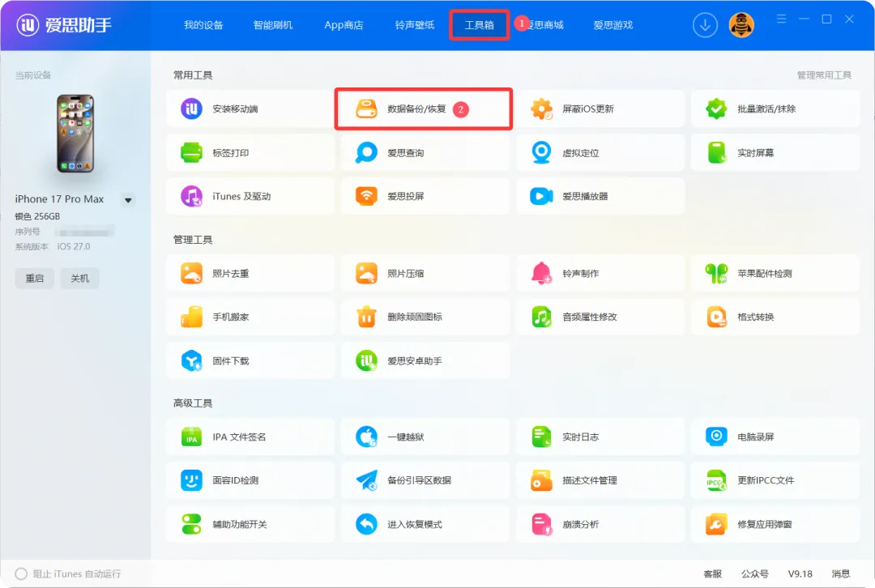The width and height of the screenshot is (875, 588).
Task: Open 实时日志 tool
Action: [x=600, y=437]
